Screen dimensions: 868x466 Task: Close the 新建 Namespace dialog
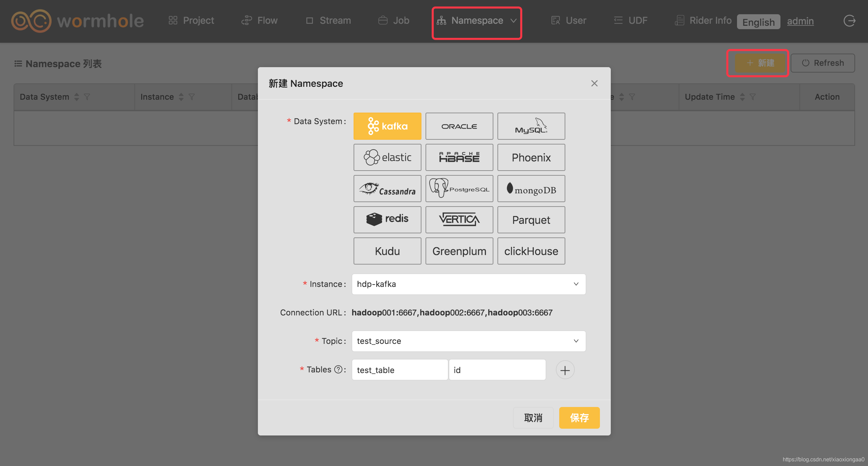click(594, 83)
